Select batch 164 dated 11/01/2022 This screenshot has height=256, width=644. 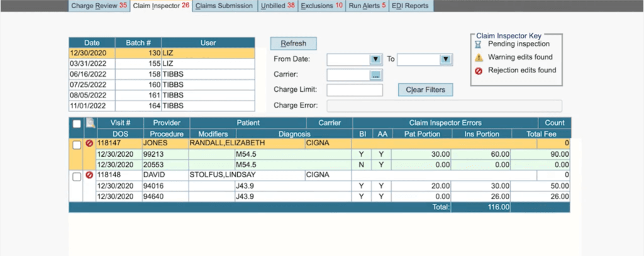tap(162, 106)
